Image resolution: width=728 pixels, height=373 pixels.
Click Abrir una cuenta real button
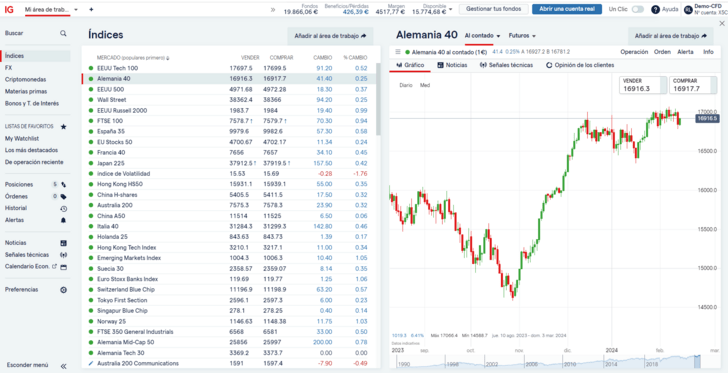pos(567,9)
